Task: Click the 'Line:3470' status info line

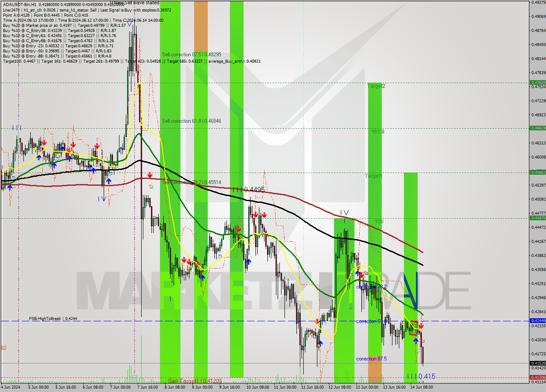Action: pos(87,10)
